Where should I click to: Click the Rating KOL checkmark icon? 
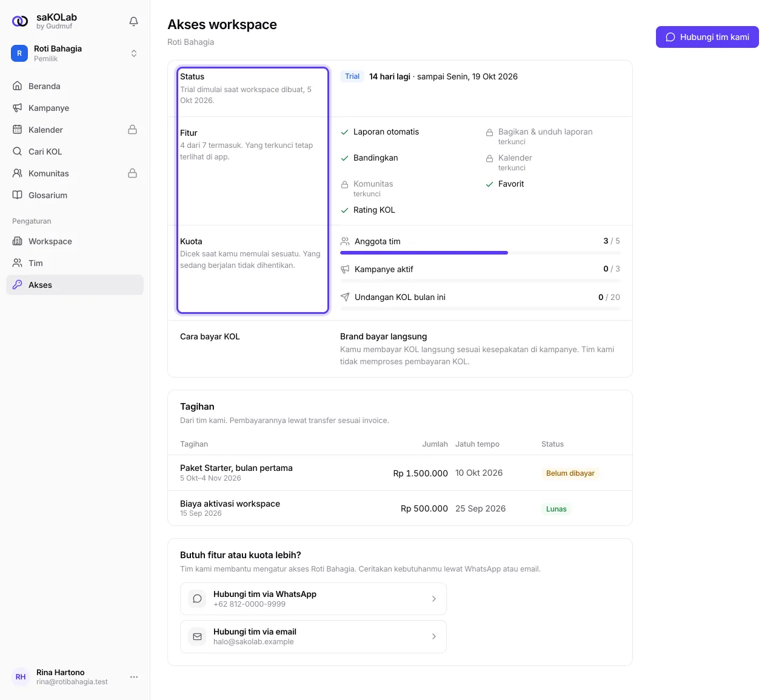pos(344,210)
